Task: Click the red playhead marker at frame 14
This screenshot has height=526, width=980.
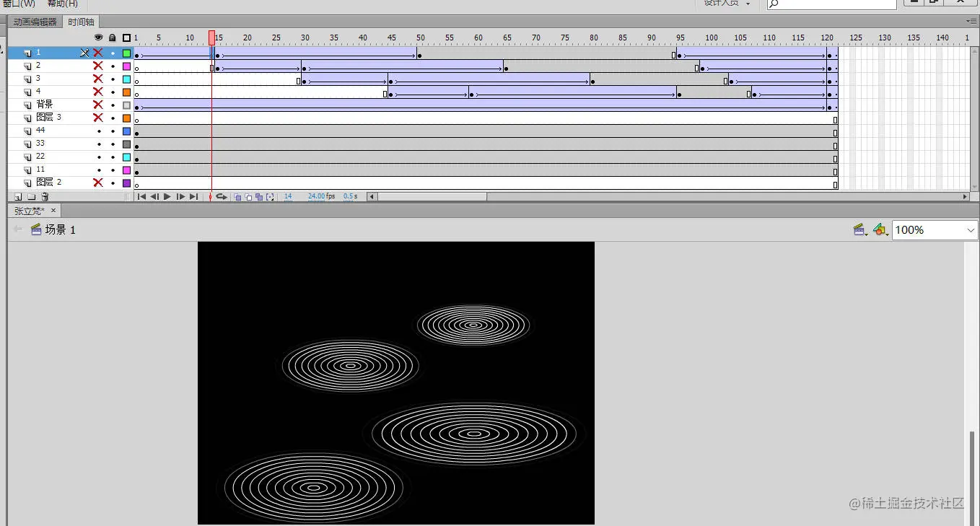Action: [211, 38]
